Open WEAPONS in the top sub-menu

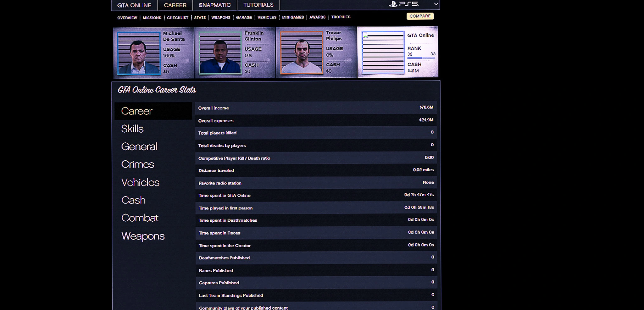[x=221, y=18]
